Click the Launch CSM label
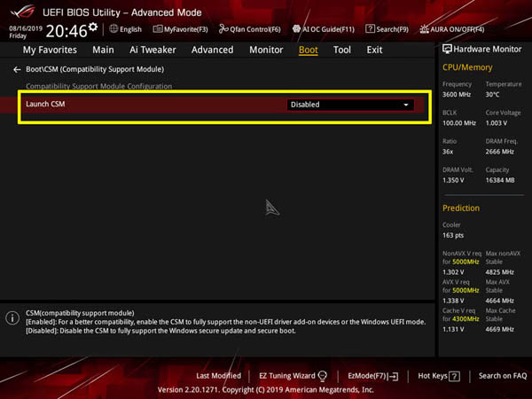 coord(45,104)
